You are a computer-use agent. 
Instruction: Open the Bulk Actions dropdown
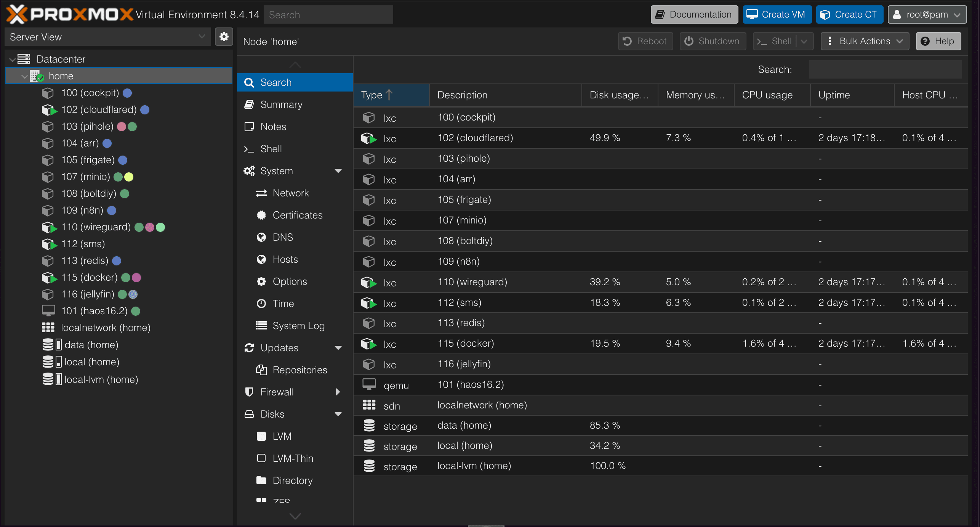pyautogui.click(x=865, y=41)
